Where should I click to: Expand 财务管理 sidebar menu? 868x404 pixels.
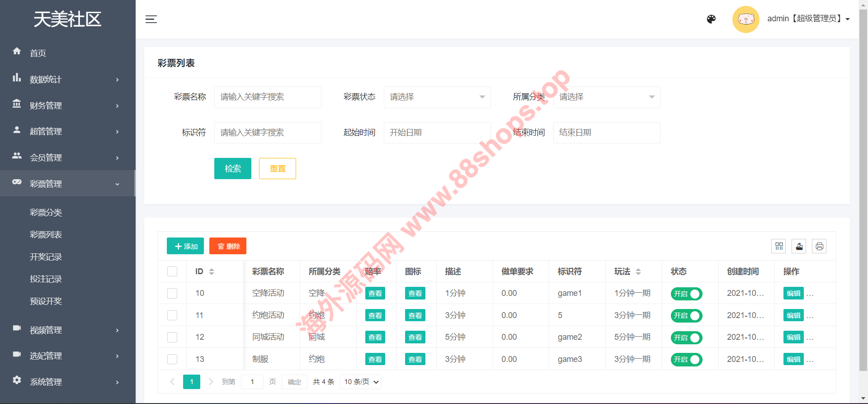(x=67, y=105)
